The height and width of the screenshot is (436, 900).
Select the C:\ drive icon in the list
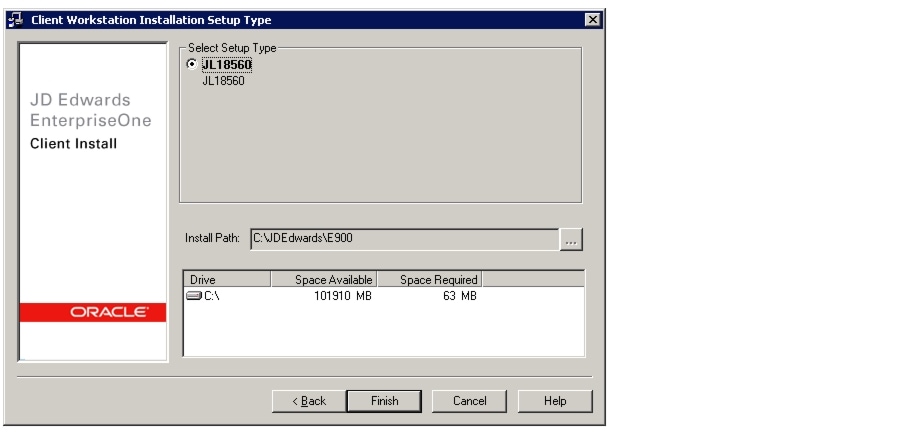point(194,296)
